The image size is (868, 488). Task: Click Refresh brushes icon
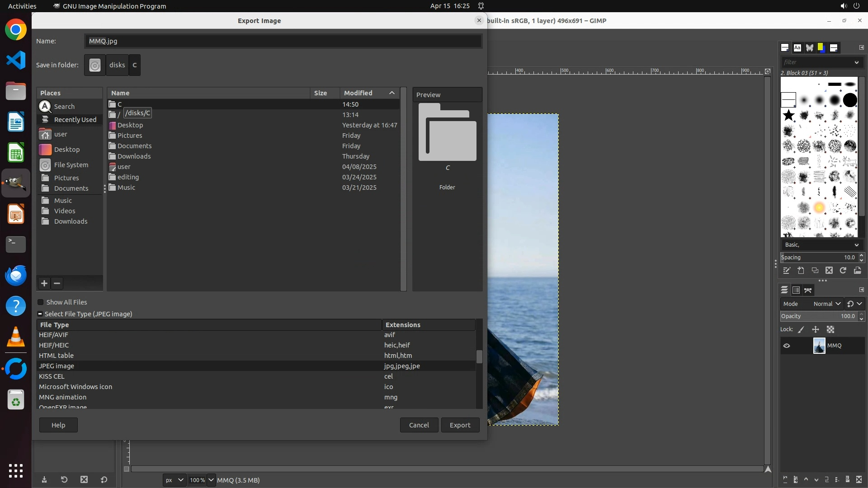coord(843,271)
